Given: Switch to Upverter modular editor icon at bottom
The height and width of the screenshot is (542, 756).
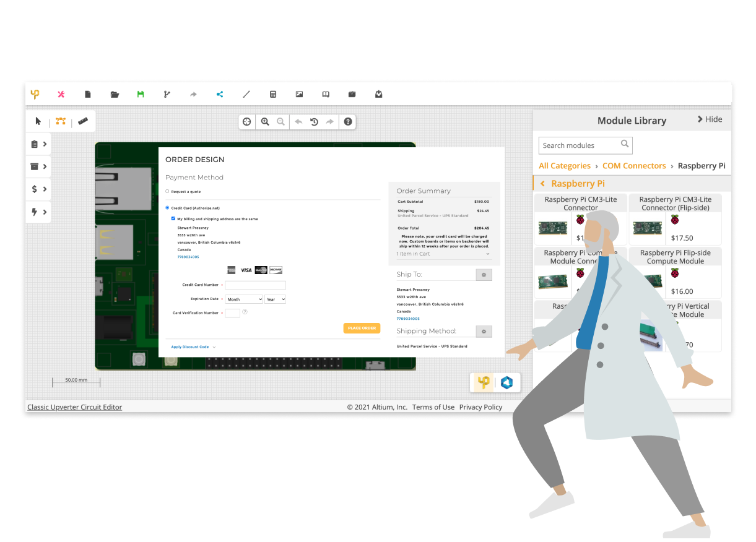Looking at the screenshot, I should 484,383.
